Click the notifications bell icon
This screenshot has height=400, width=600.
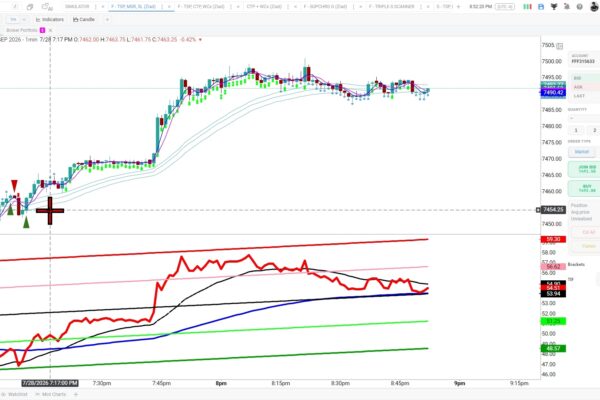click(567, 7)
